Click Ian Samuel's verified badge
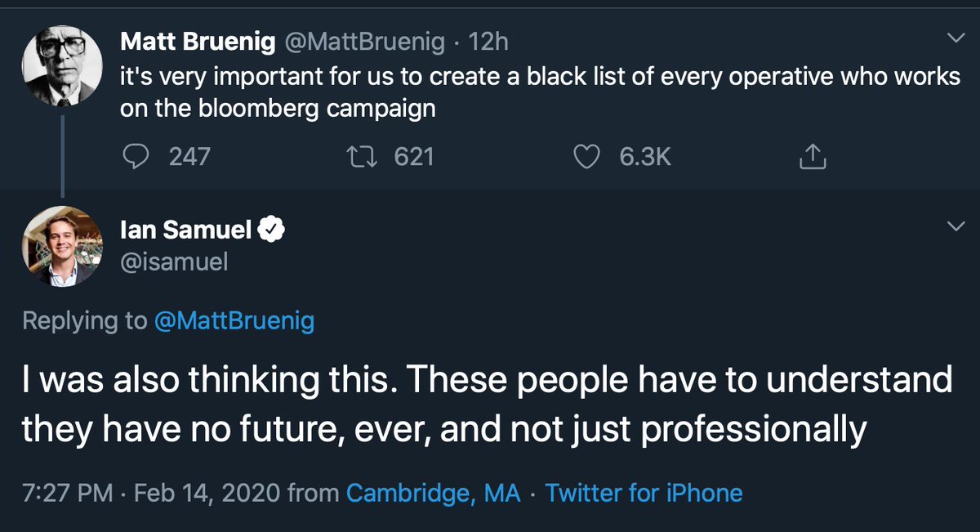Viewport: 980px width, 532px height. [270, 231]
